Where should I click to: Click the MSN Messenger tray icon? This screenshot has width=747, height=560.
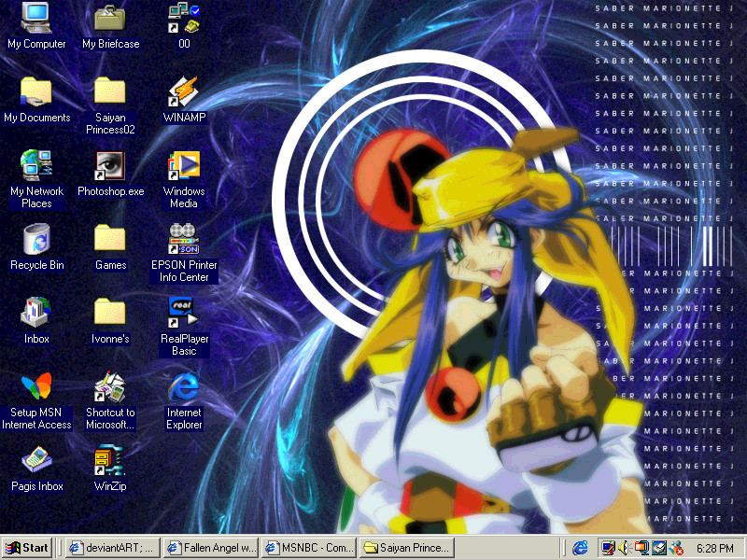(x=675, y=548)
